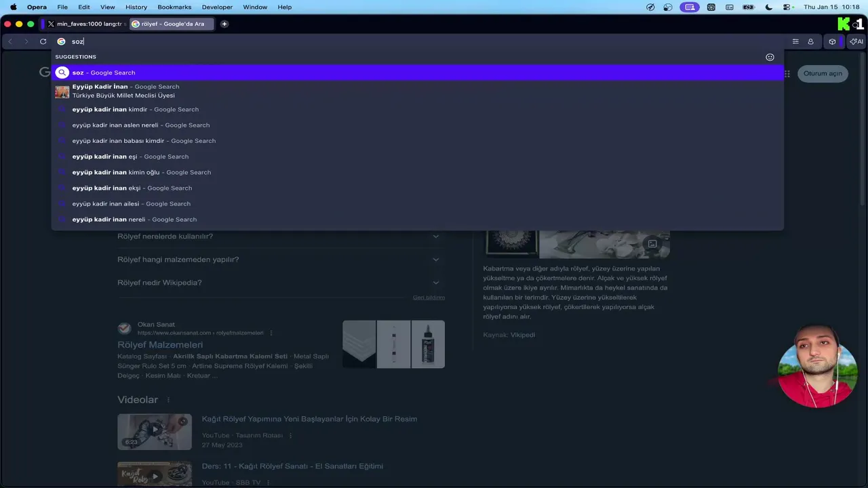Click the rocket icon in macOS menu bar
868x488 pixels.
pyautogui.click(x=651, y=7)
